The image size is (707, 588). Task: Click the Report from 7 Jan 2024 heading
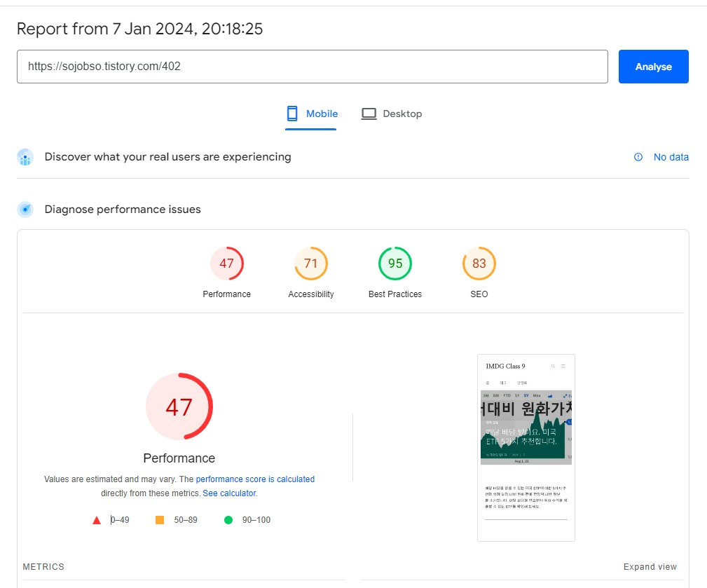(x=139, y=29)
